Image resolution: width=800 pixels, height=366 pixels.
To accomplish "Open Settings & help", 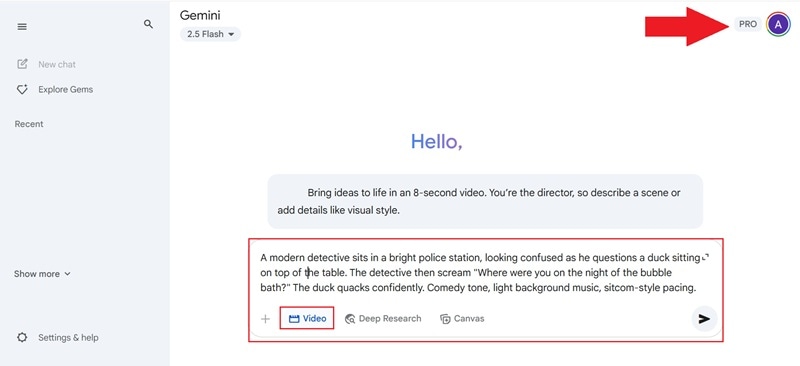I will tap(58, 337).
